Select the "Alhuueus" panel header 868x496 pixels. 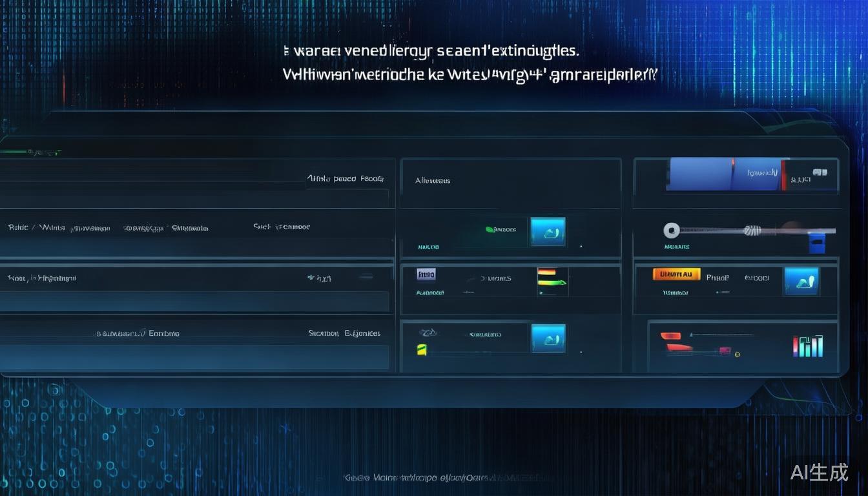(433, 181)
